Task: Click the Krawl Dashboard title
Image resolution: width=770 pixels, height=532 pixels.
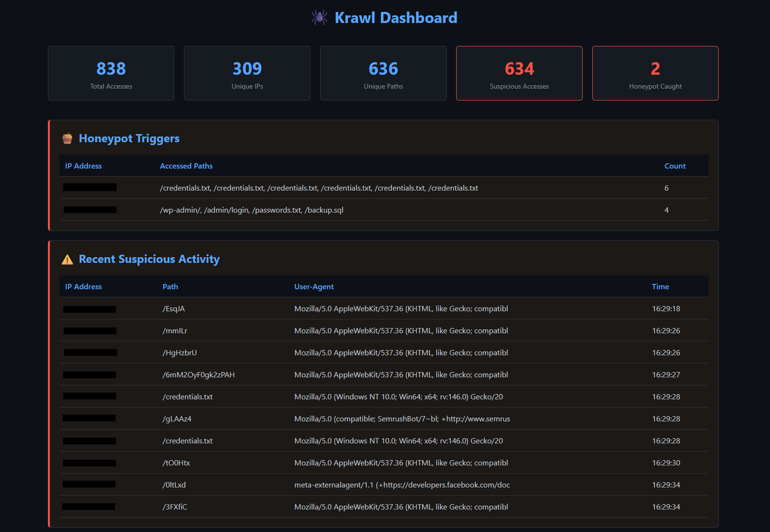Action: [396, 18]
